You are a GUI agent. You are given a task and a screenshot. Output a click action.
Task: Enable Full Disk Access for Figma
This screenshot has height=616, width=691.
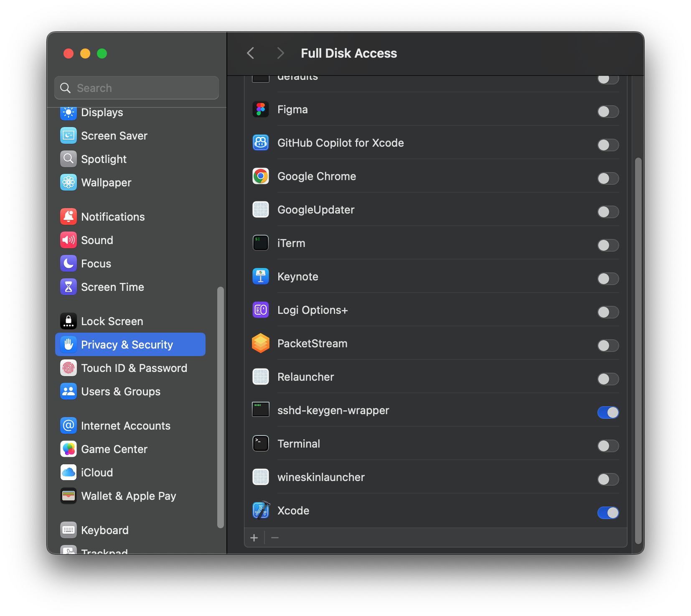coord(608,112)
